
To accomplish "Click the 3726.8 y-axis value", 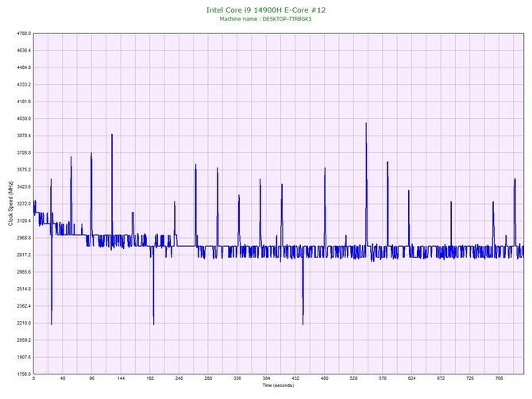I will (24, 153).
